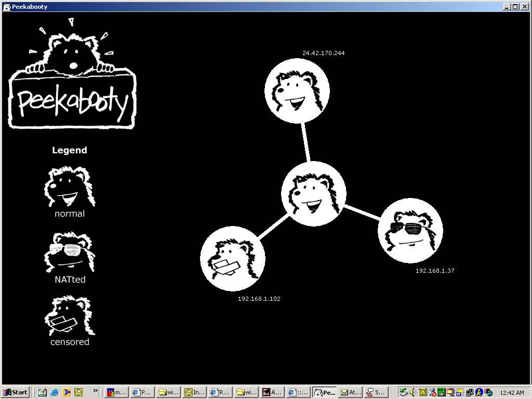Click the 'normal' legend label

click(x=70, y=214)
